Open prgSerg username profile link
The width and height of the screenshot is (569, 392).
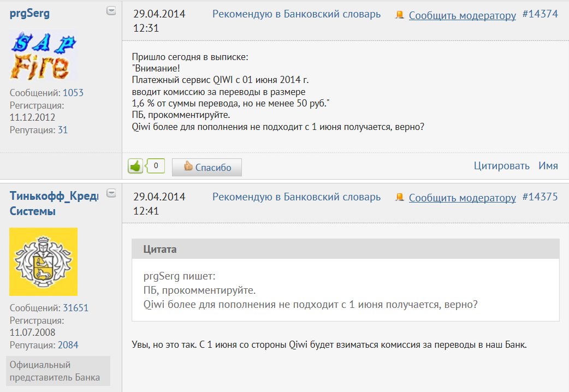coord(29,13)
